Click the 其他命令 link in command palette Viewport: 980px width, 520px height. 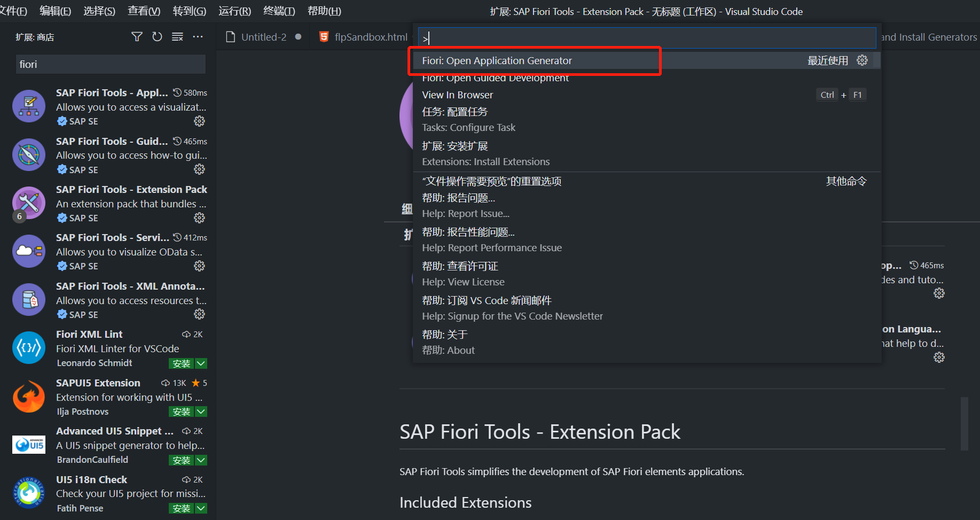pyautogui.click(x=845, y=181)
